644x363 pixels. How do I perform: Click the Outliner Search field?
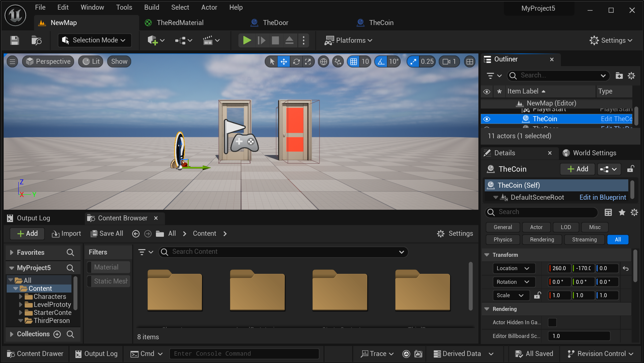pos(558,75)
